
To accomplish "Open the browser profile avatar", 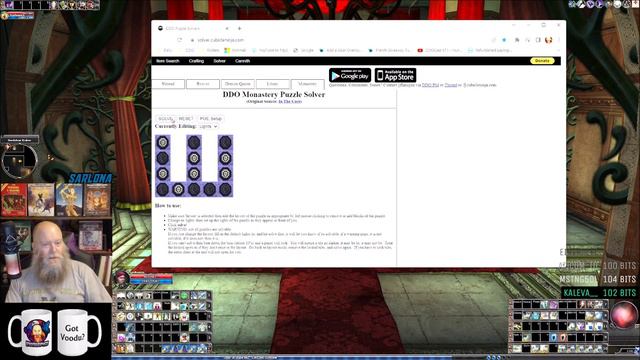I will (549, 40).
